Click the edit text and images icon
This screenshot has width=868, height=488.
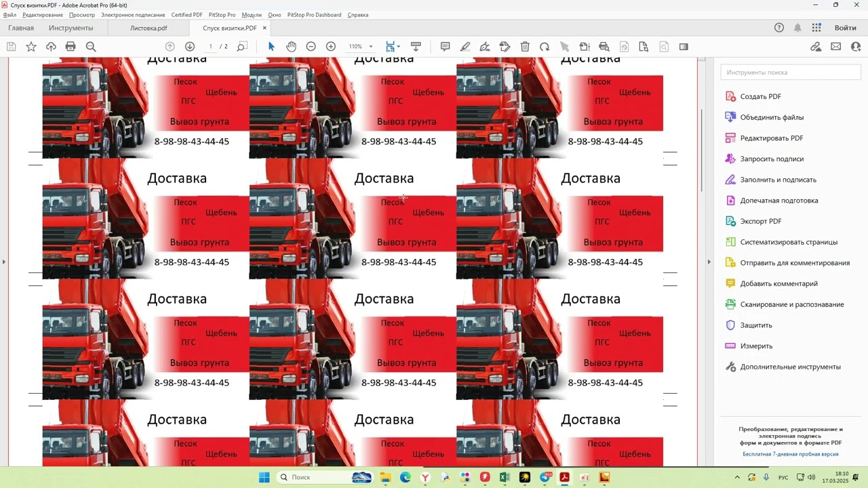[505, 47]
